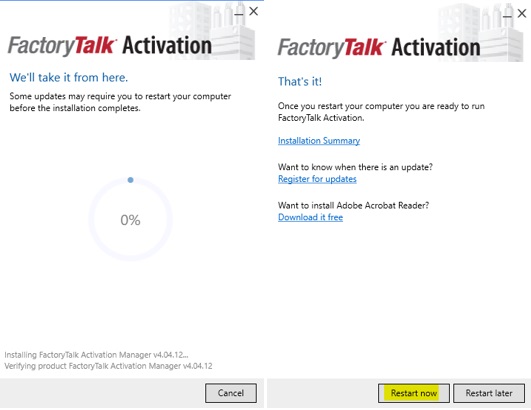Viewport: 531px width, 410px height.
Task: Minimize the That's it! completion window
Action: (507, 15)
